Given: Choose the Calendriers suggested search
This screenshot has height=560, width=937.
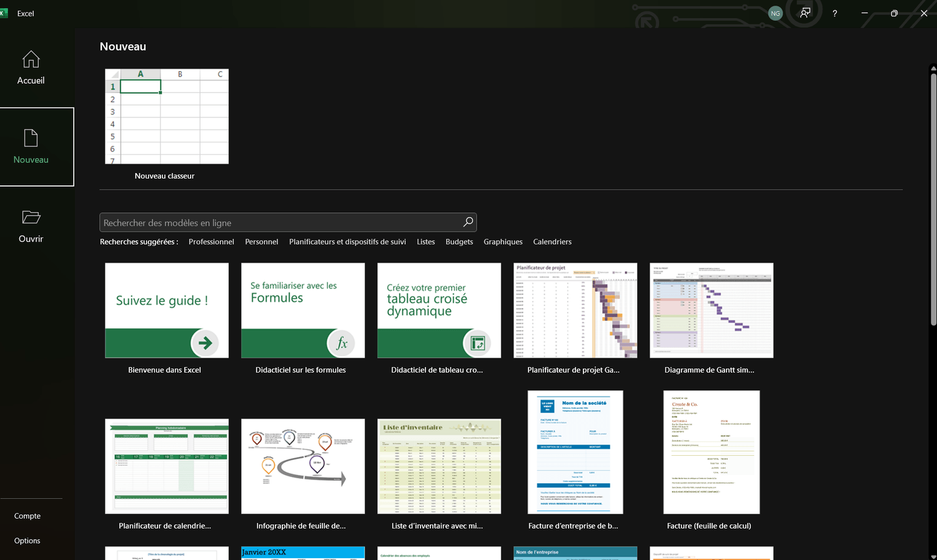Looking at the screenshot, I should [x=552, y=242].
